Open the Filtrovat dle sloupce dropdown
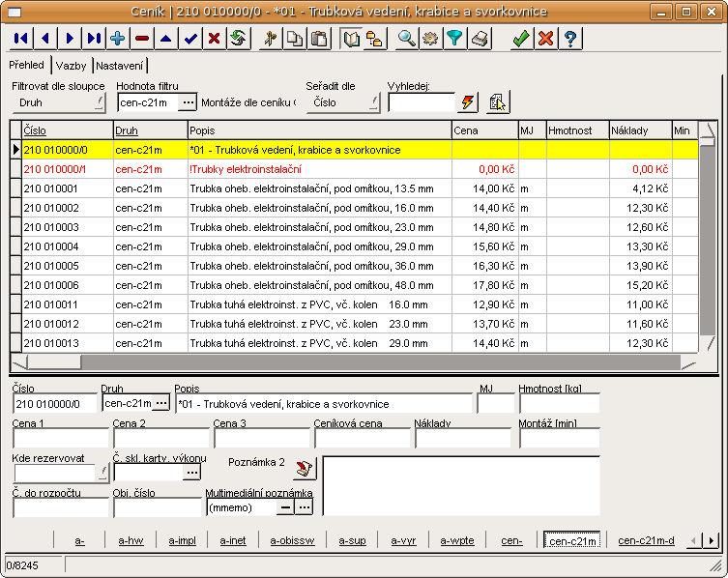This screenshot has width=728, height=578. click(x=58, y=102)
